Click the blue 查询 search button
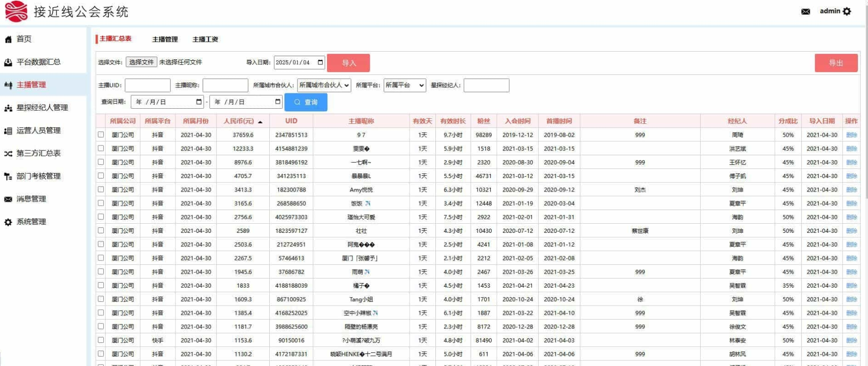This screenshot has height=366, width=868. click(x=306, y=102)
